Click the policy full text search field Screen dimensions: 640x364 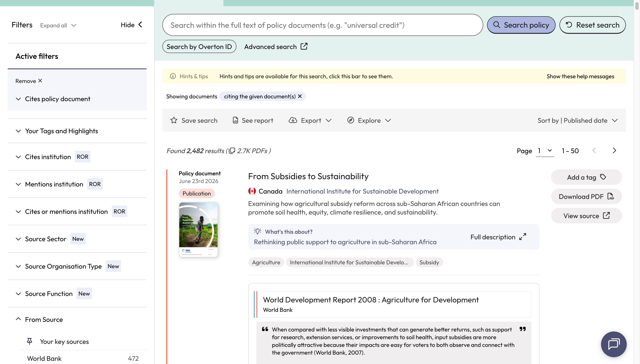pos(323,25)
